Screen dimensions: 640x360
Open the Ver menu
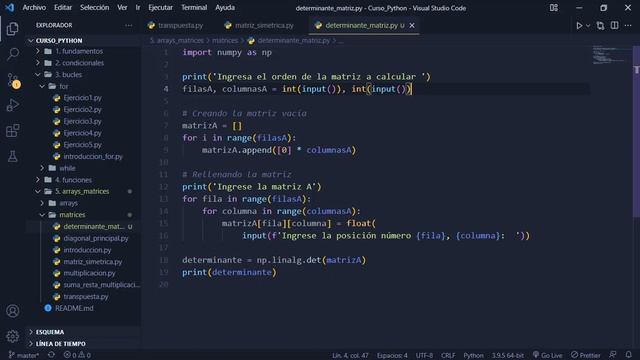click(x=122, y=8)
